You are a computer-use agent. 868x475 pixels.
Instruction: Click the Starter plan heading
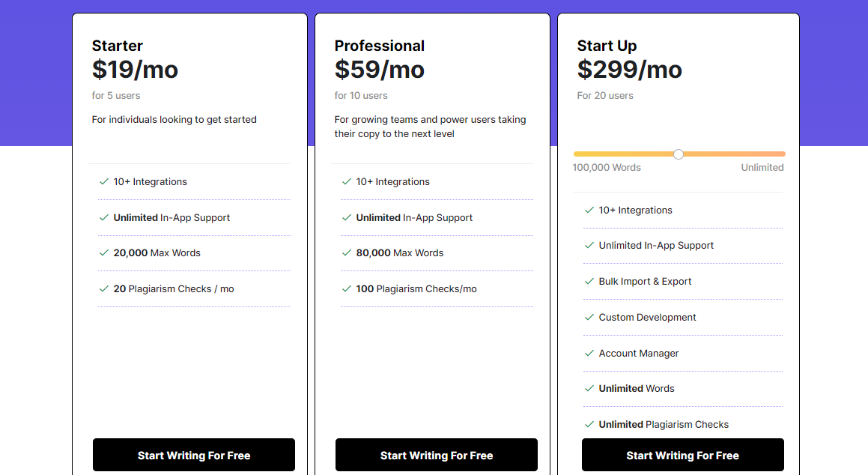tap(118, 46)
